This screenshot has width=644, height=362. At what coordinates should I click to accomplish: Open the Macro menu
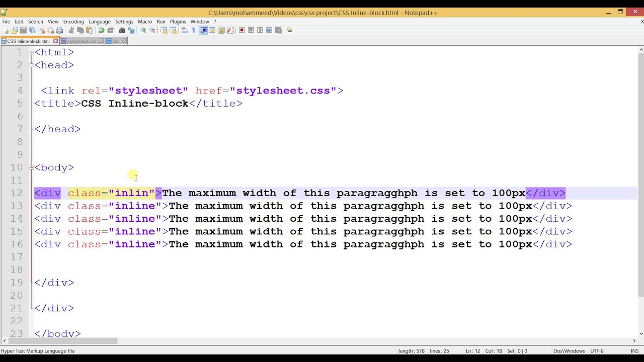pyautogui.click(x=145, y=22)
